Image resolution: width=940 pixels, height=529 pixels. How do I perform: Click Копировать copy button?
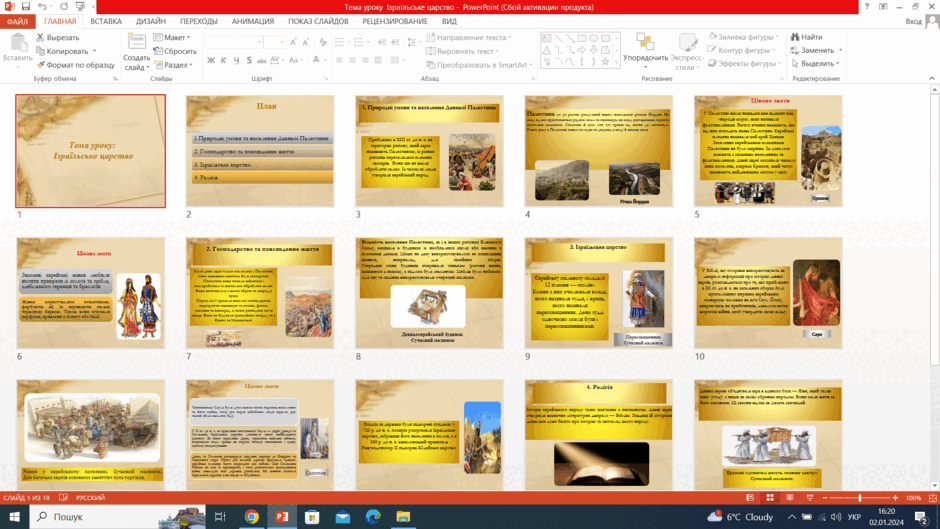coord(62,51)
